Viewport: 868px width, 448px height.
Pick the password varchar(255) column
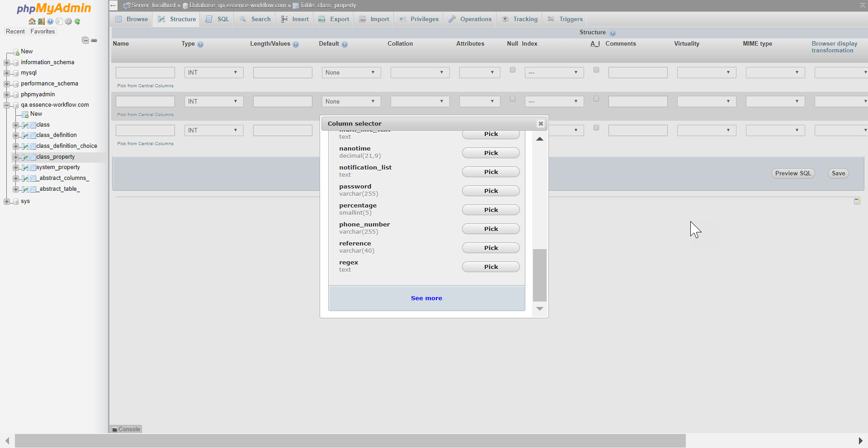(491, 190)
